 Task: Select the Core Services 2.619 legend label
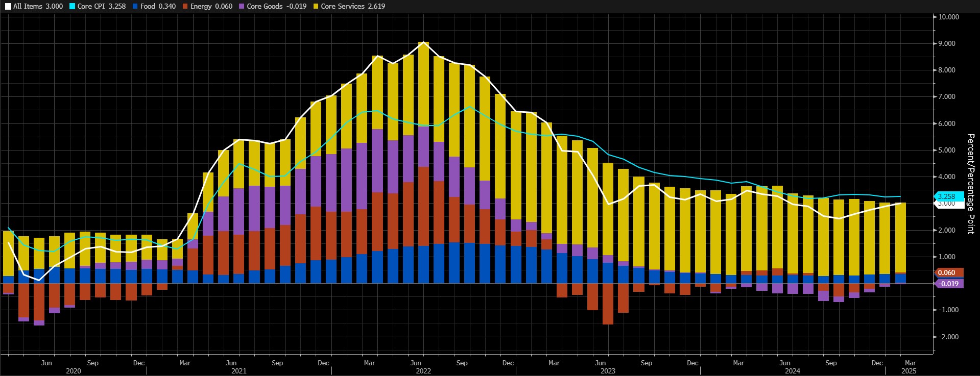click(x=353, y=7)
